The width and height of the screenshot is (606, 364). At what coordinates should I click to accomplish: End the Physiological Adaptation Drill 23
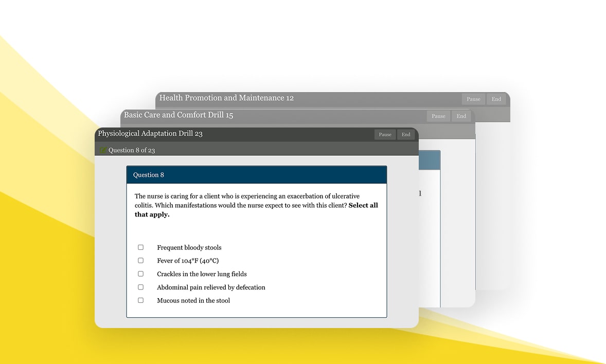pos(406,135)
